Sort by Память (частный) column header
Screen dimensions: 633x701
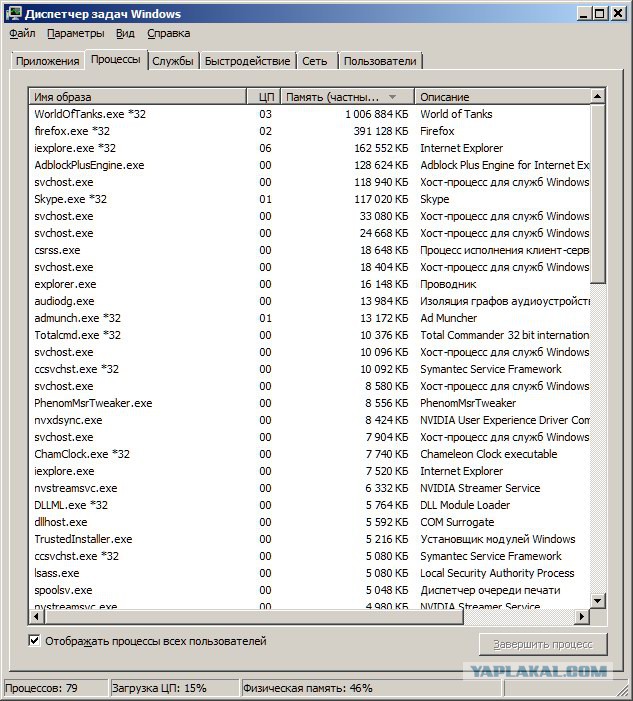pyautogui.click(x=347, y=97)
